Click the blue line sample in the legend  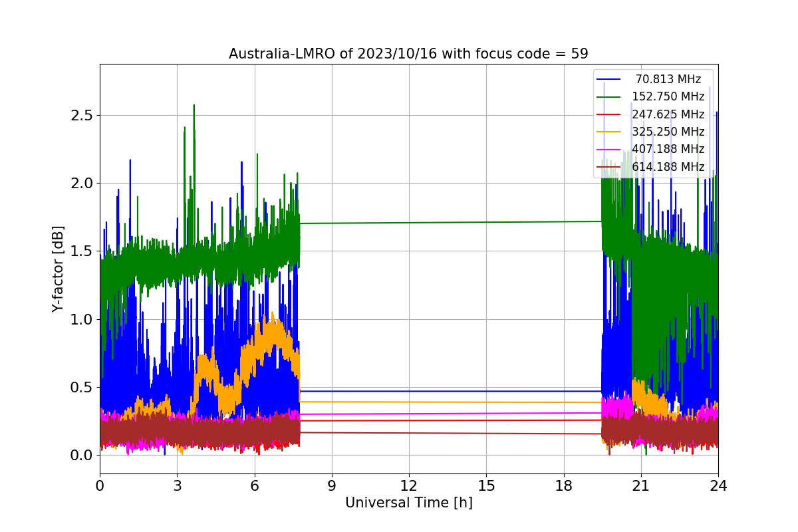pos(609,79)
